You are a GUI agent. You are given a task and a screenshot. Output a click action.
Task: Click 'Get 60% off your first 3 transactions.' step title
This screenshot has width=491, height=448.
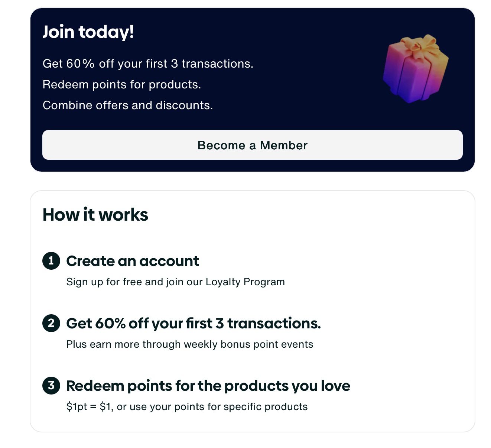coord(194,324)
